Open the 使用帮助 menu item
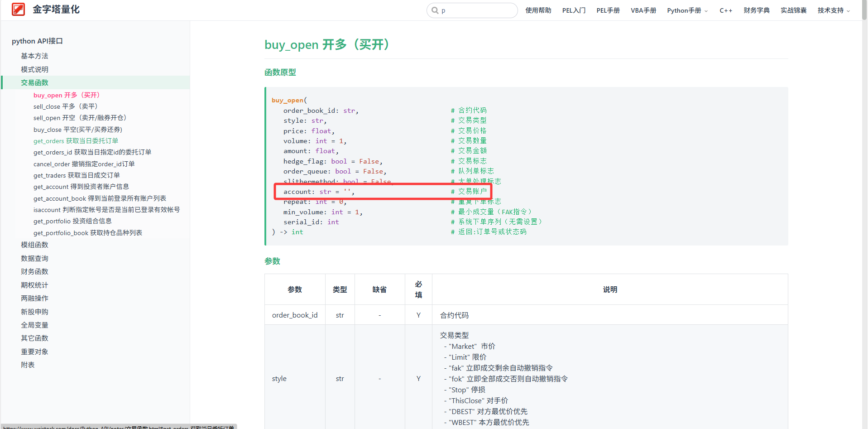Screen dimensions: 868x429 click(x=538, y=10)
